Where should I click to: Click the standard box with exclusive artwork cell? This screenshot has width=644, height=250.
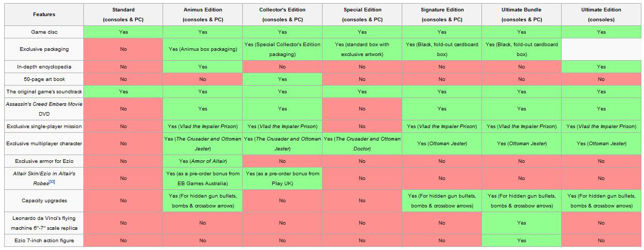point(362,49)
